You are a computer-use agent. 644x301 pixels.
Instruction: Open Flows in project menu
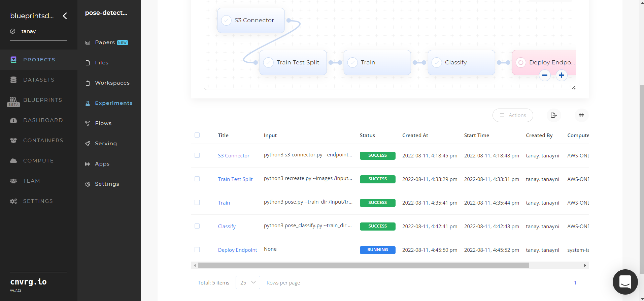[103, 123]
